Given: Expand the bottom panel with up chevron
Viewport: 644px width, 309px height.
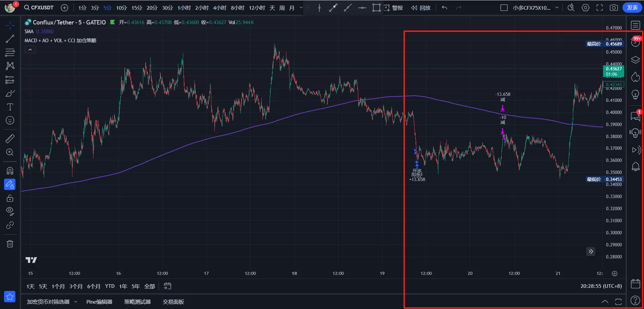Looking at the screenshot, I should (605, 302).
